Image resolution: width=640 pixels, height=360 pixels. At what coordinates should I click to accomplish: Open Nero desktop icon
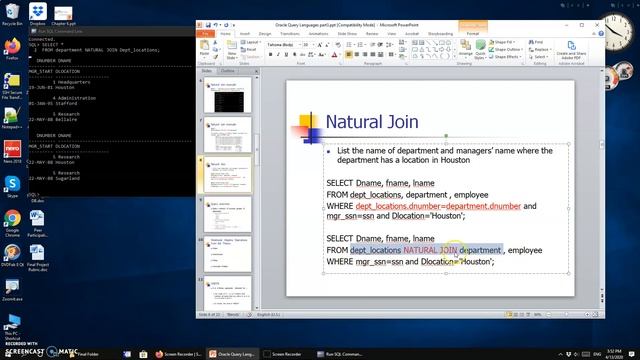pyautogui.click(x=12, y=152)
